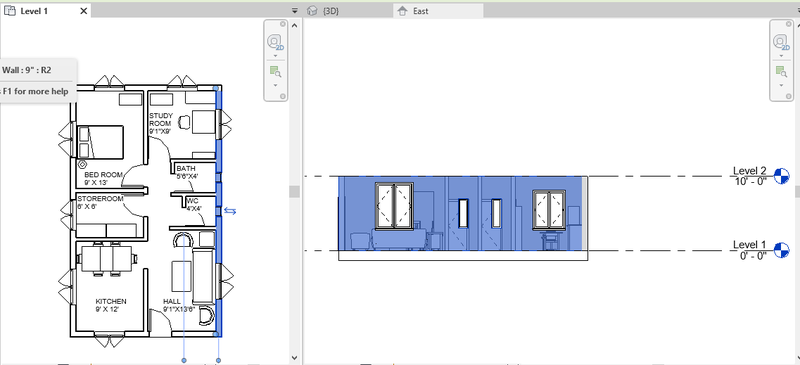Click Level 1 view vertical scrollbar thumb
Screen dimensions: 800x365
293,191
